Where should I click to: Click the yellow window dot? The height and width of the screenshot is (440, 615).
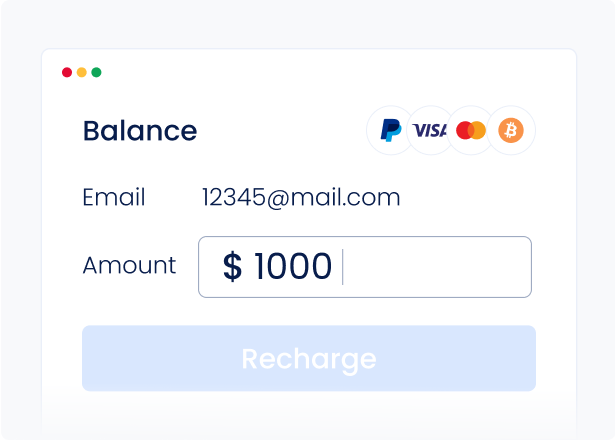coord(82,72)
